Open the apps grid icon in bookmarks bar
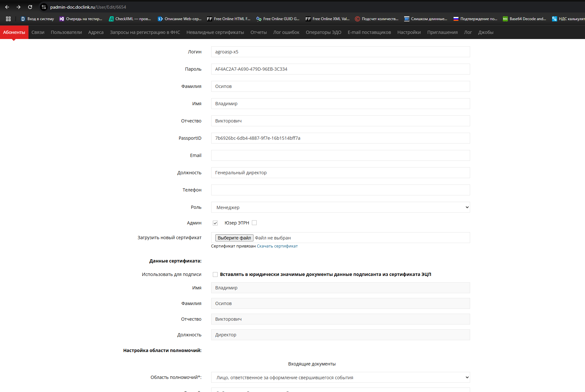 pyautogui.click(x=8, y=19)
